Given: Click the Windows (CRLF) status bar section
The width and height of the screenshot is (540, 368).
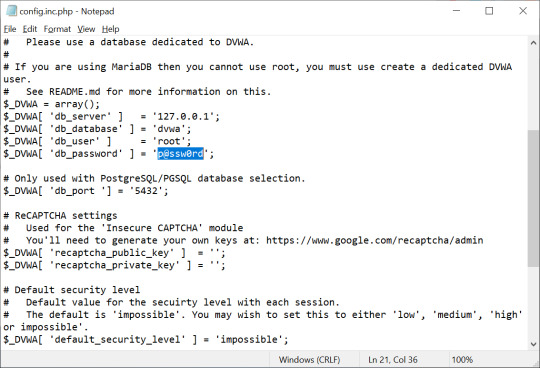Looking at the screenshot, I should 310,360.
